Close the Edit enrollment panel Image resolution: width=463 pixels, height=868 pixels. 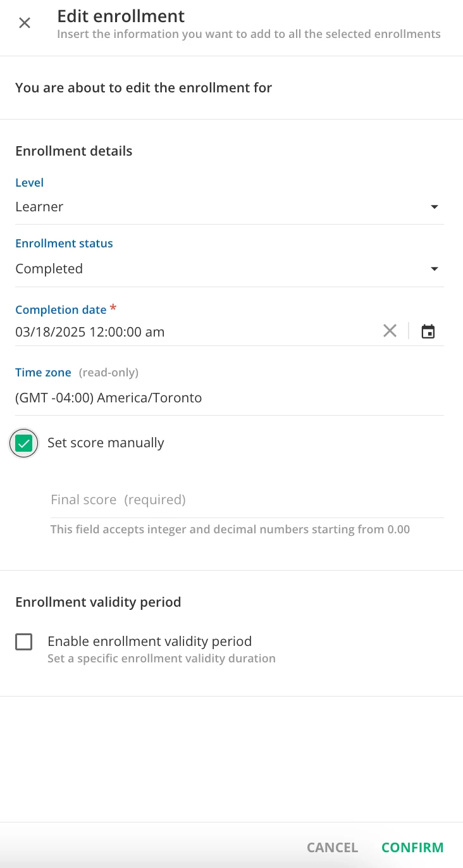pos(25,23)
